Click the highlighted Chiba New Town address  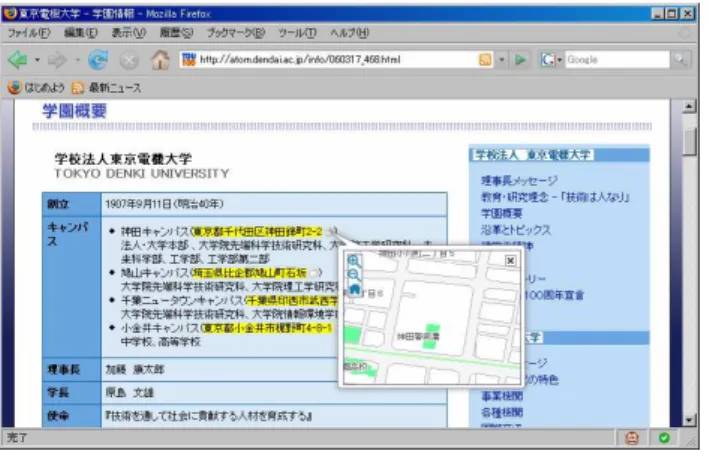pyautogui.click(x=293, y=301)
